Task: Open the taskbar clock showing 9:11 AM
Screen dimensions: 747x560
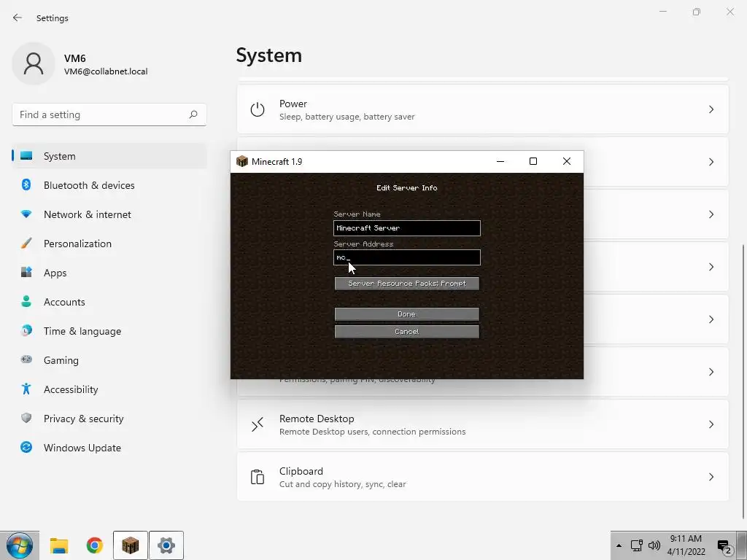Action: [x=686, y=545]
